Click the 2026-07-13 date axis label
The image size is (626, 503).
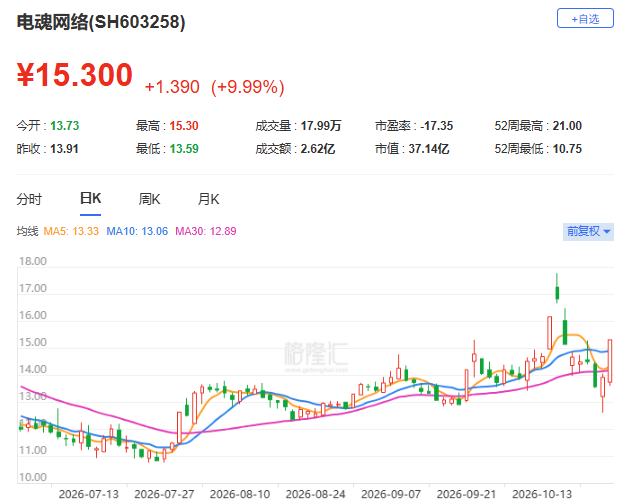click(x=89, y=494)
